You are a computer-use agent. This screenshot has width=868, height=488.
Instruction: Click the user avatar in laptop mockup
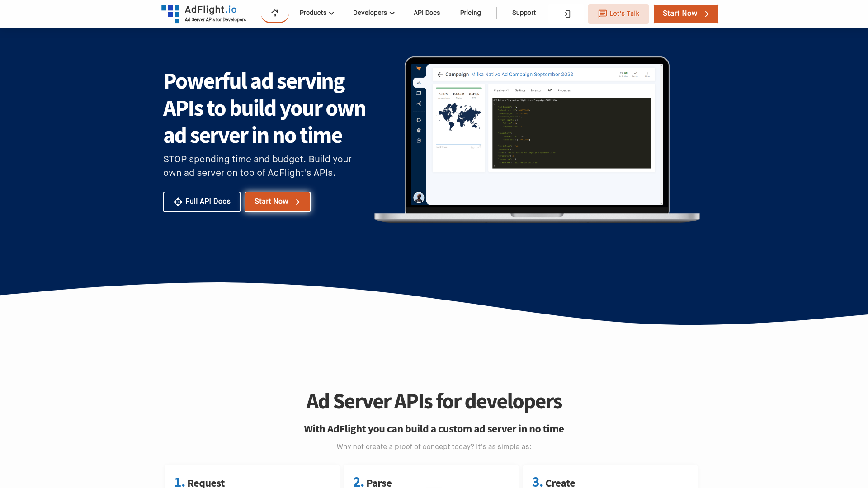point(419,197)
